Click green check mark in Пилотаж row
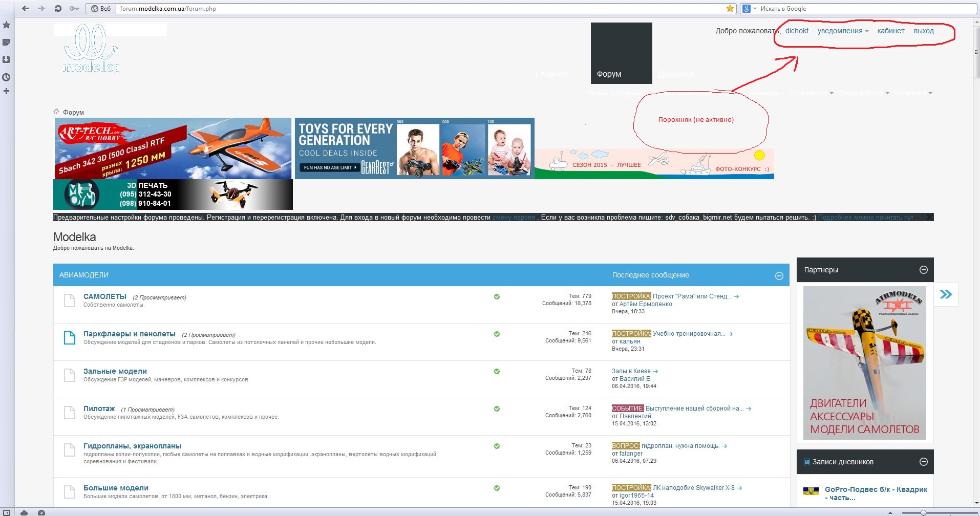Screen dimensions: 980x516 coord(497,408)
